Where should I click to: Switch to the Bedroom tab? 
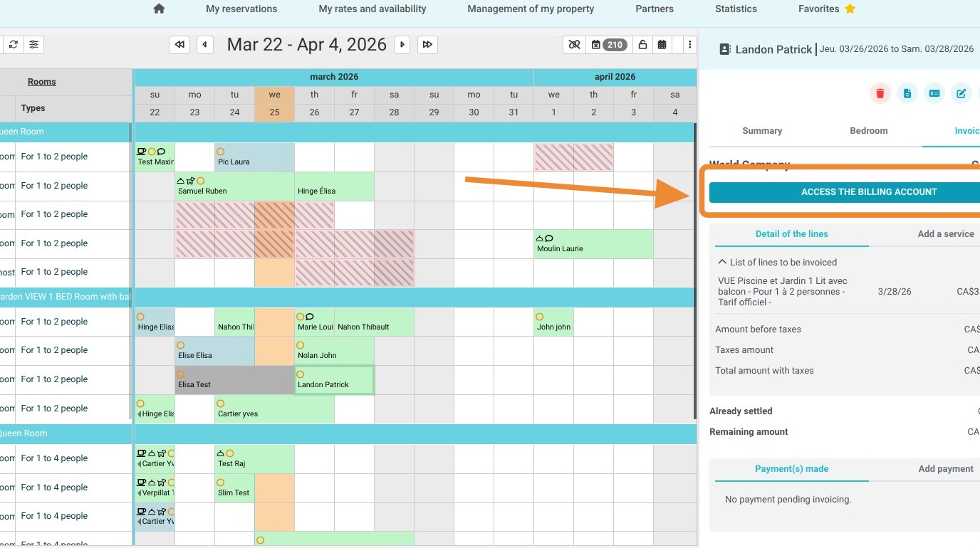[869, 131]
